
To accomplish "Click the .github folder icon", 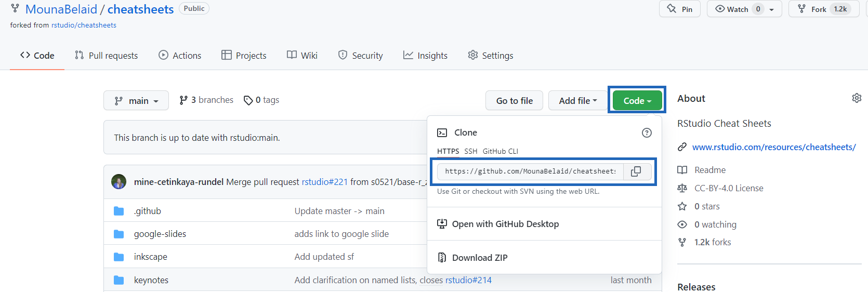I will pyautogui.click(x=119, y=211).
